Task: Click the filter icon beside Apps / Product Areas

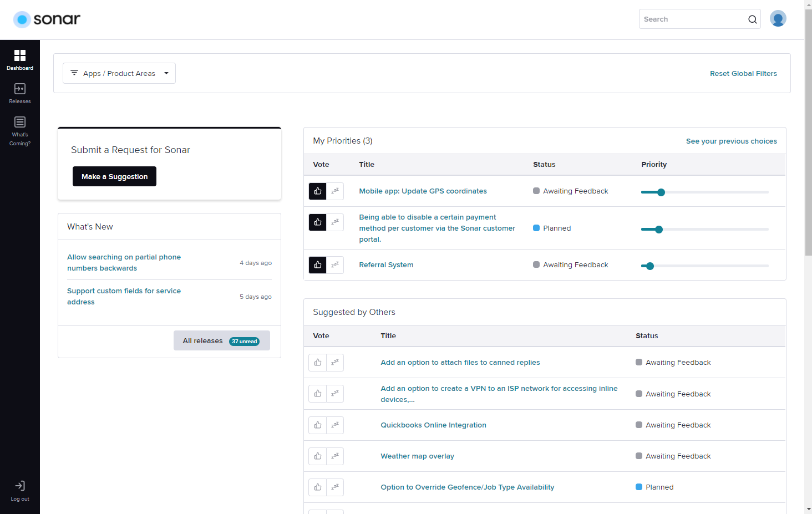Action: (x=74, y=73)
